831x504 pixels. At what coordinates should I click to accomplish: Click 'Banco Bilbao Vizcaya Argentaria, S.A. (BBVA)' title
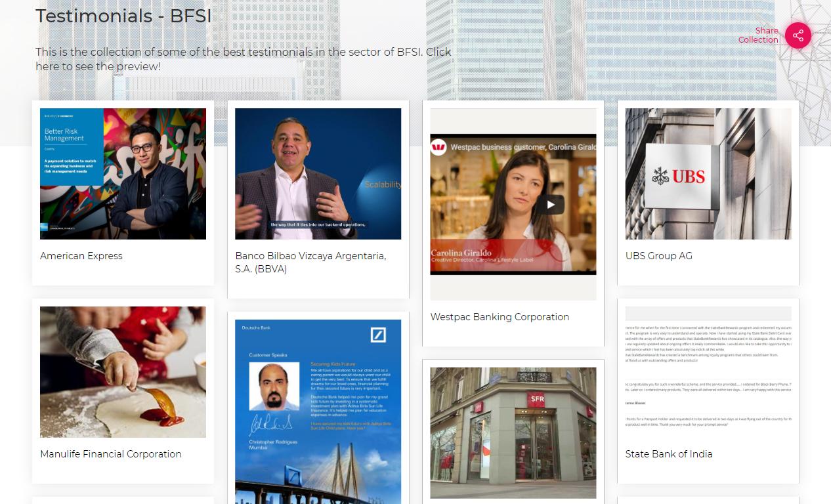[x=311, y=262]
